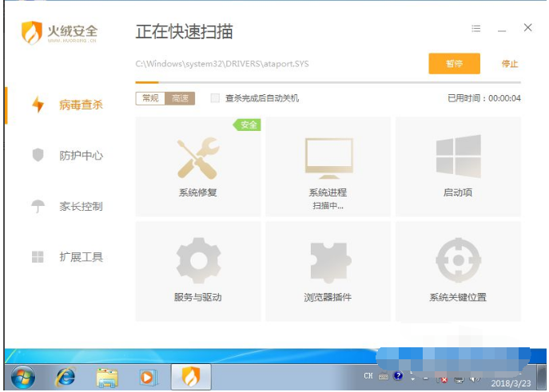Open the 扩展工具 section

click(x=81, y=257)
